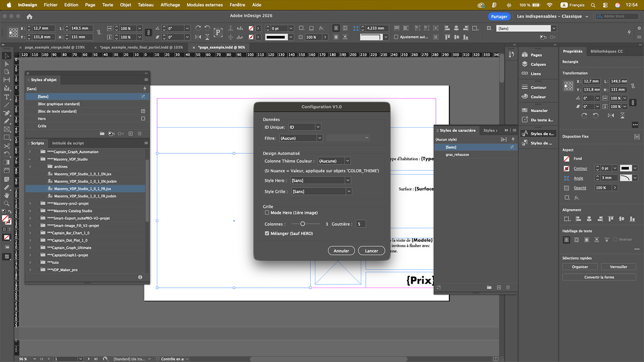Pick the Zoom magnifier tool
644x362 pixels.
tap(7, 203)
